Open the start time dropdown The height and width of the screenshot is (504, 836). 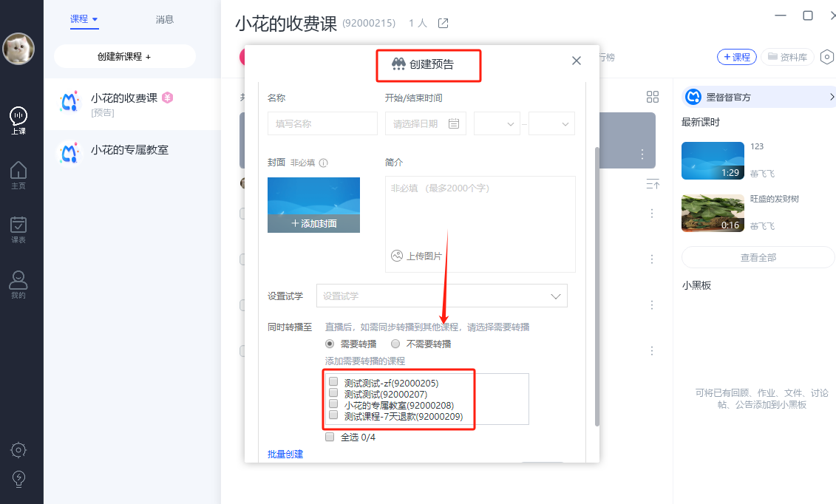tap(497, 123)
